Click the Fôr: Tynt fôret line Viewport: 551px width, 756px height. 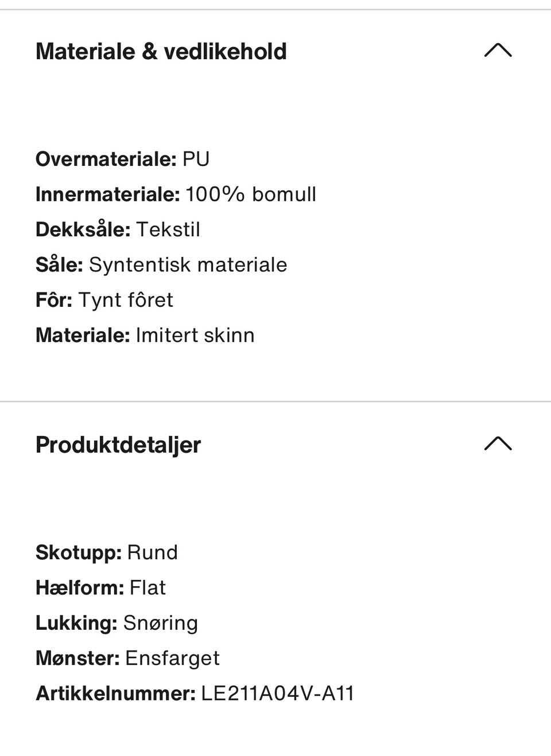[104, 300]
